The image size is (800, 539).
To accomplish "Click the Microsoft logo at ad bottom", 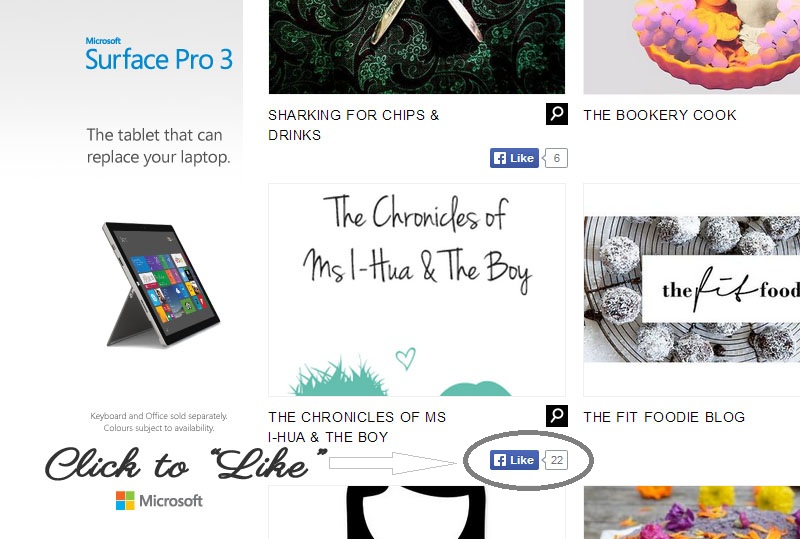I will tap(159, 501).
